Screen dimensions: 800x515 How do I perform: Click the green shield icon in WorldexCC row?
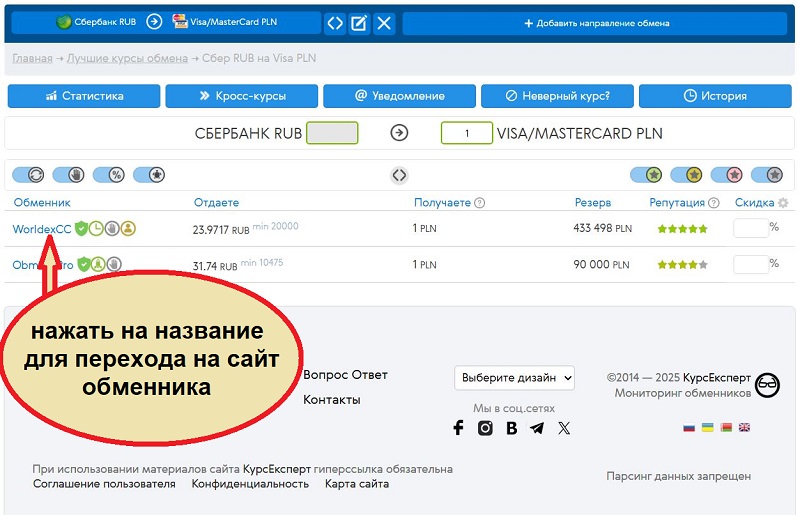click(x=81, y=228)
